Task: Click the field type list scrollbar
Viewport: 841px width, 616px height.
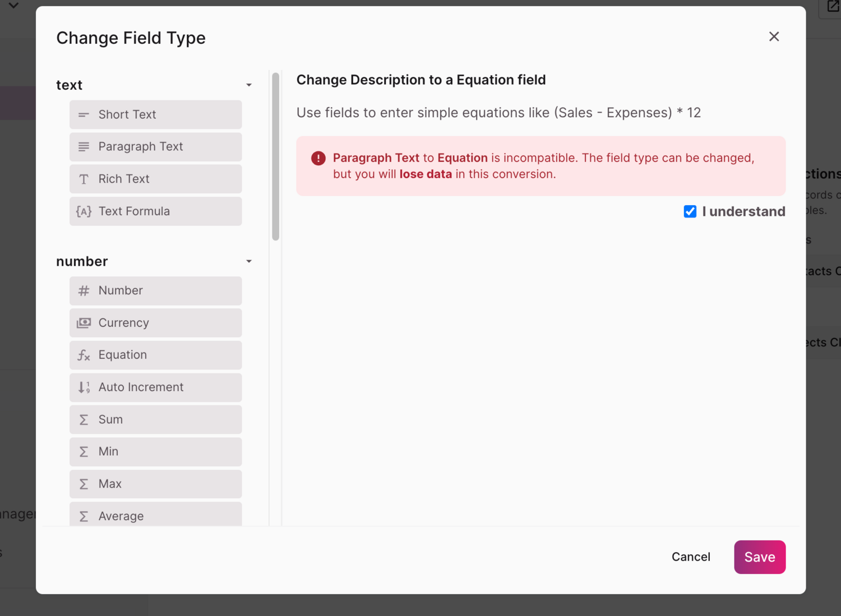Action: pyautogui.click(x=275, y=157)
